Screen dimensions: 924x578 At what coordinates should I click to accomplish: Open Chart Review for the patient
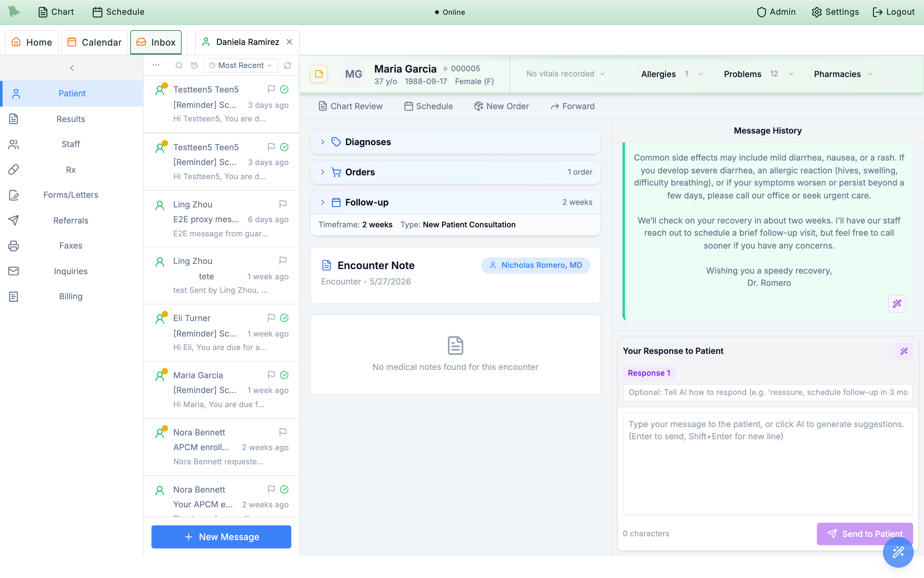pyautogui.click(x=350, y=106)
